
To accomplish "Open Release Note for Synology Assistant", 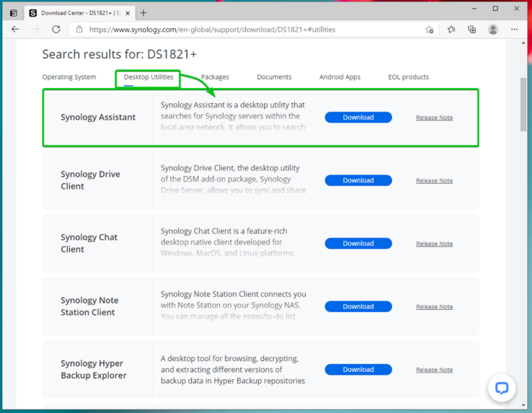I will 434,117.
